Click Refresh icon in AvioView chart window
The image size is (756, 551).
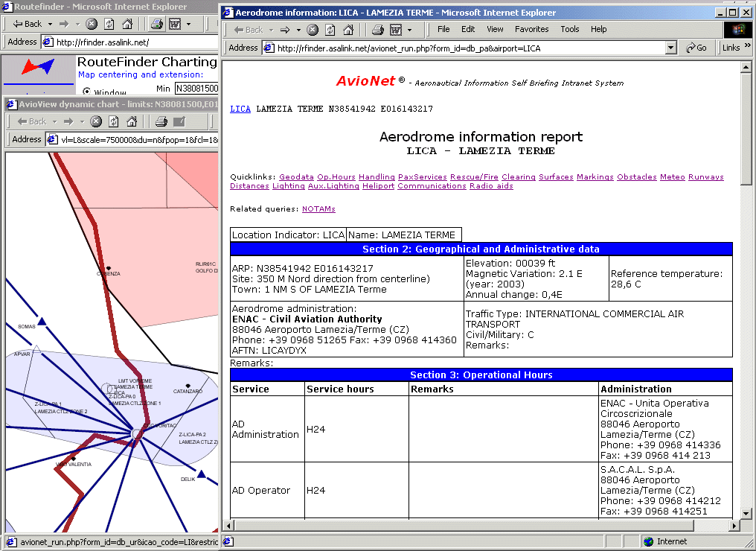click(x=114, y=121)
